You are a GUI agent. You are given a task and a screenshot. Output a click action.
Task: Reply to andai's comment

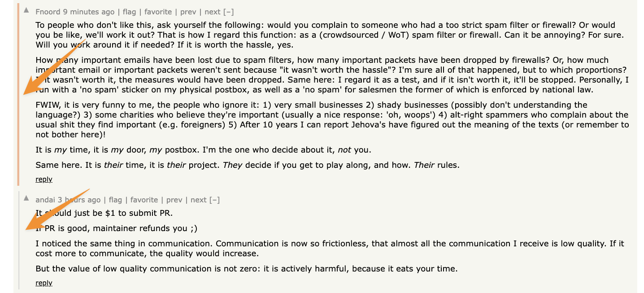pyautogui.click(x=44, y=283)
